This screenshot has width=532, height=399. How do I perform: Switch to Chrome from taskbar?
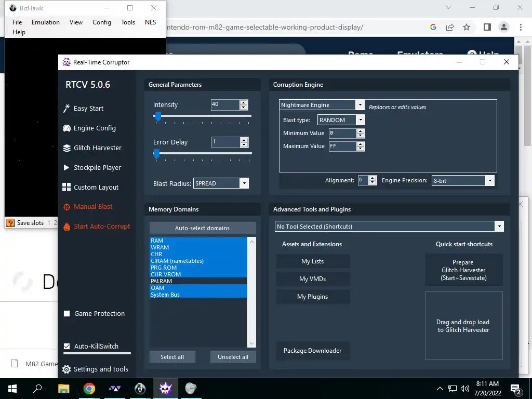[89, 389]
